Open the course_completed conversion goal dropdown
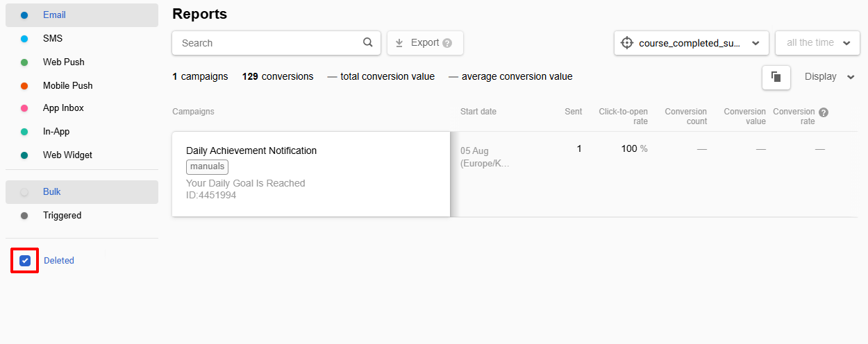 pyautogui.click(x=691, y=43)
